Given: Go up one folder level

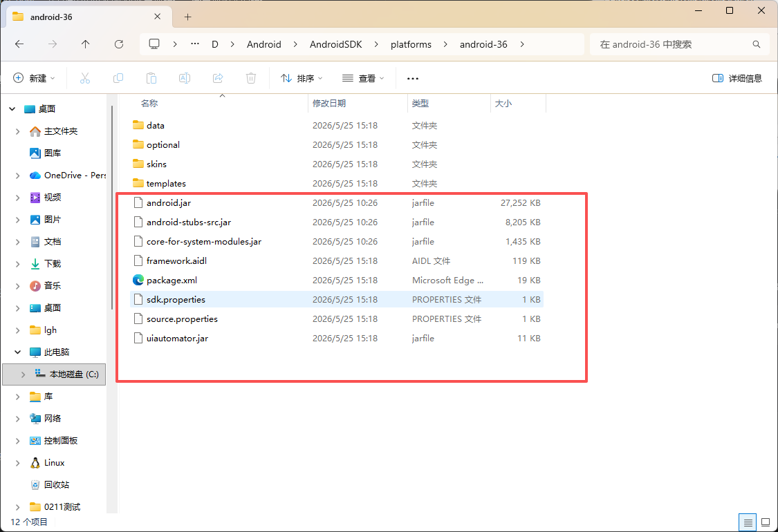Looking at the screenshot, I should click(85, 44).
